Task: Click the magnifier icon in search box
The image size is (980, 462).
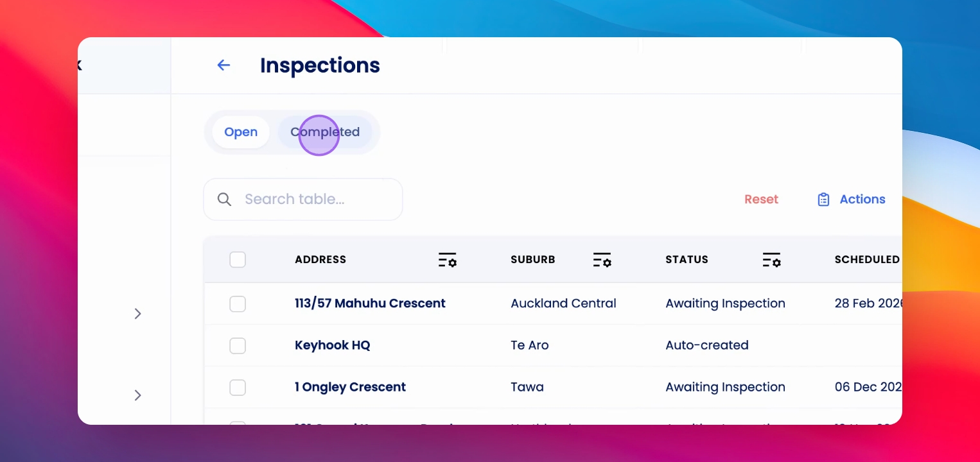Action: pyautogui.click(x=224, y=200)
